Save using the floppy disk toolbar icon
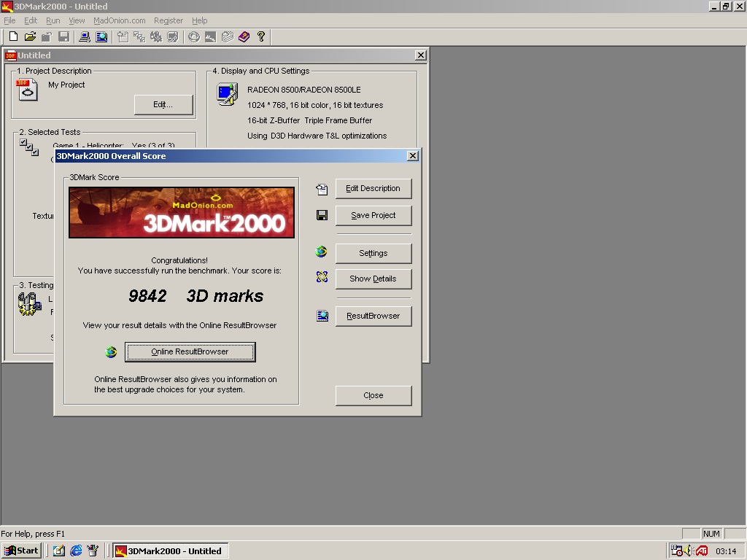 [x=63, y=36]
